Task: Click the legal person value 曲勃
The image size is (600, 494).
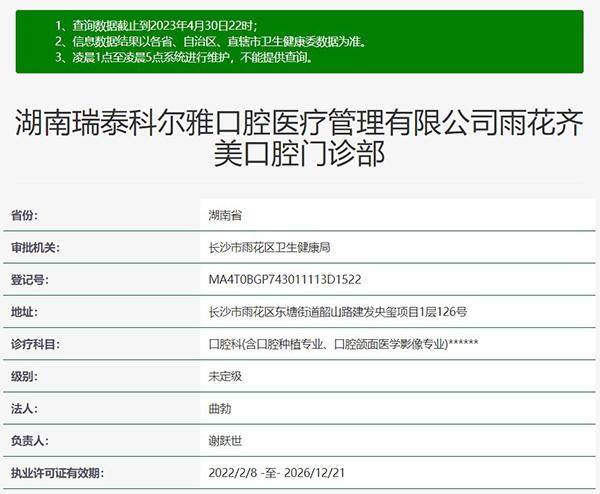Action: point(220,409)
